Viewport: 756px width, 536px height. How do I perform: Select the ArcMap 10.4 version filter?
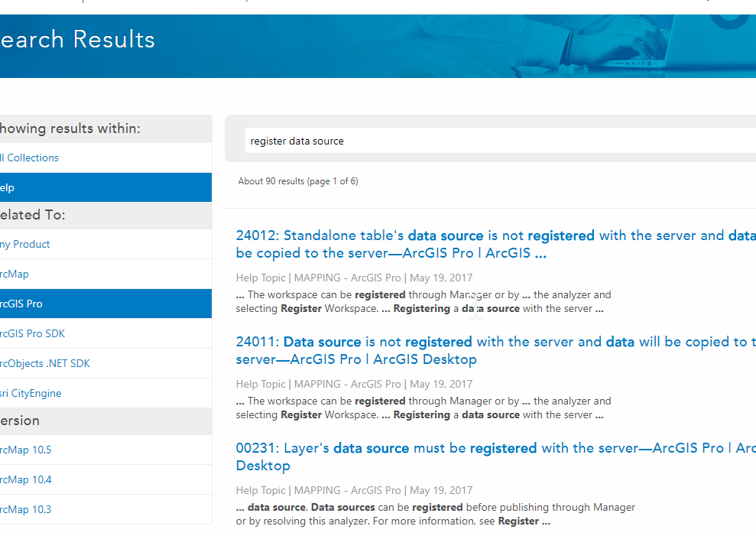[x=26, y=479]
